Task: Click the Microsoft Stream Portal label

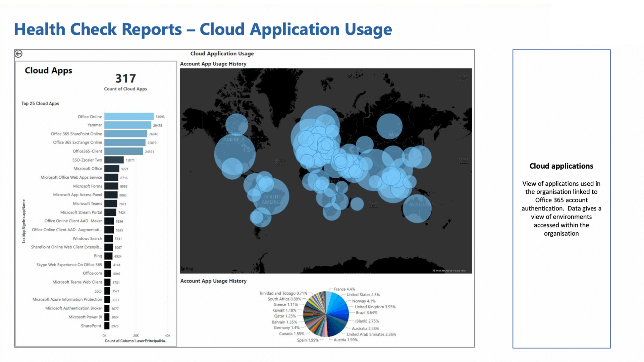Action: tap(81, 212)
